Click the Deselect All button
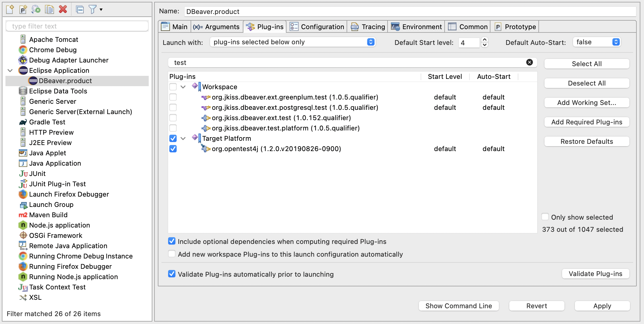This screenshot has width=644, height=324. (x=587, y=83)
